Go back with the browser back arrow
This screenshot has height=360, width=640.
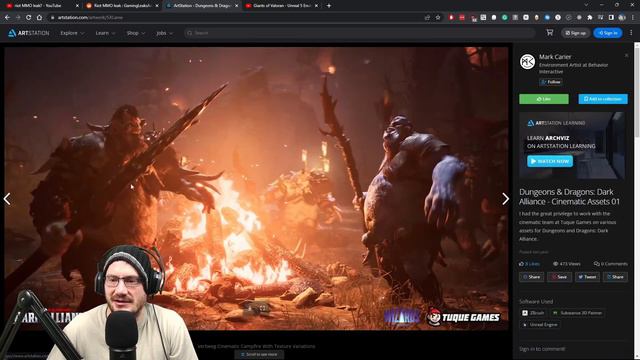pos(7,18)
